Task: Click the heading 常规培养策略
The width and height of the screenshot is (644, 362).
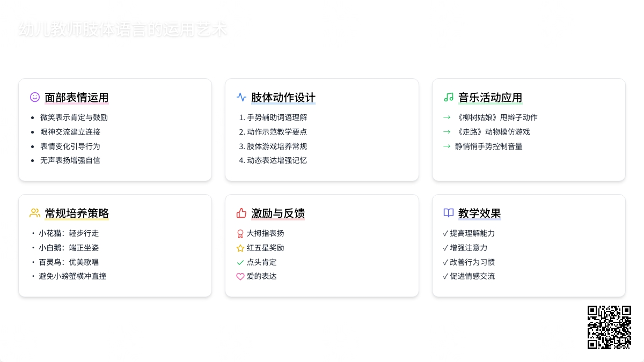Action: (x=77, y=213)
